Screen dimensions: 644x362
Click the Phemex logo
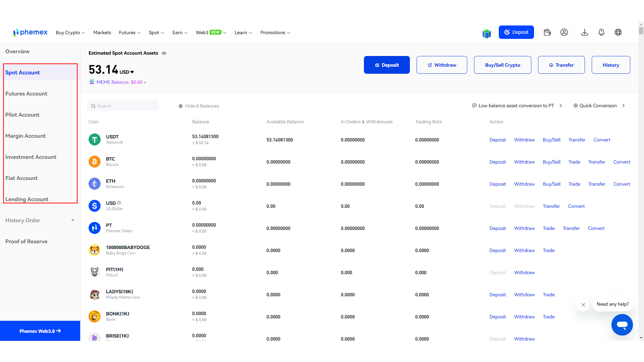coord(30,33)
